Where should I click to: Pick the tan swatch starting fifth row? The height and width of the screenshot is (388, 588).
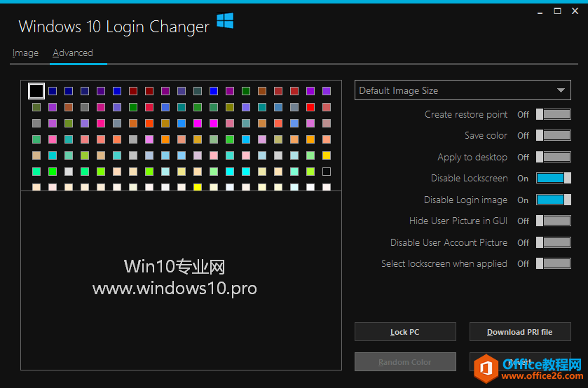36,155
